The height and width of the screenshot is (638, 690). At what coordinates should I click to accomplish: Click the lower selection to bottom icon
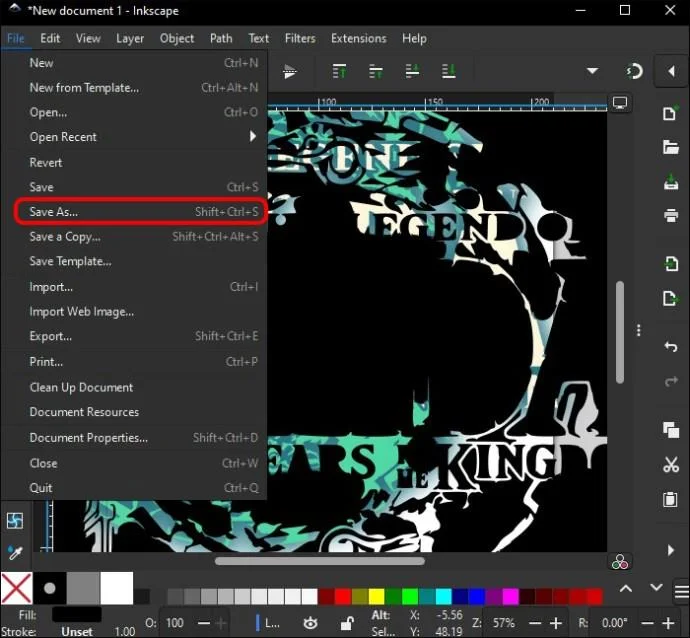(448, 71)
